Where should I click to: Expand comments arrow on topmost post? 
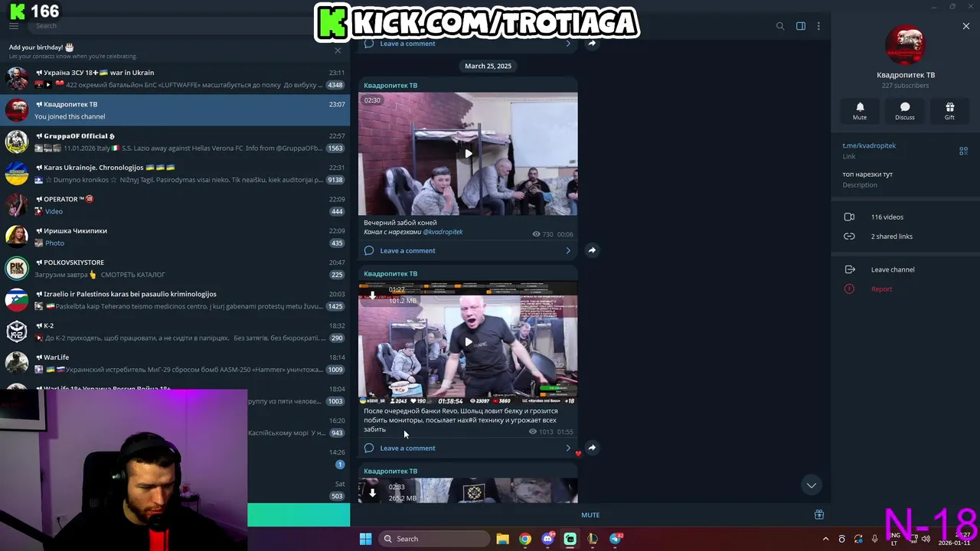pyautogui.click(x=568, y=44)
